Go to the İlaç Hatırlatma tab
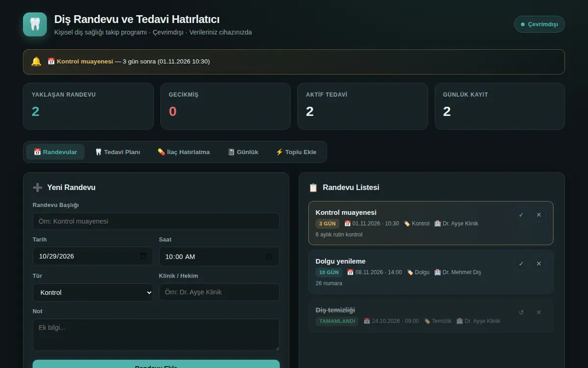The height and width of the screenshot is (368, 588). coord(184,152)
